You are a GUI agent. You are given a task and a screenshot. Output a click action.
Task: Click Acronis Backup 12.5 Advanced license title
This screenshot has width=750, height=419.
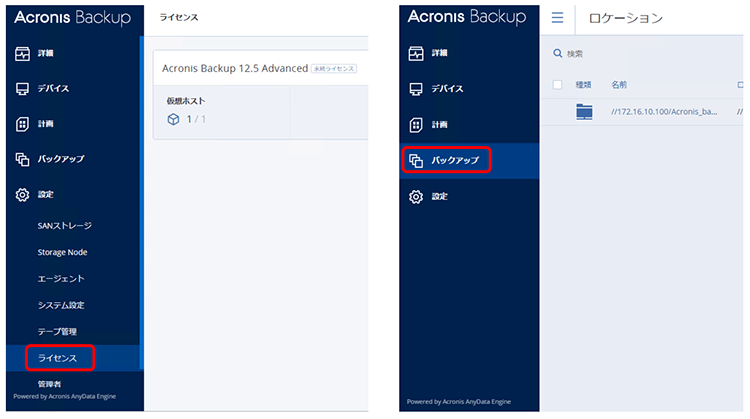coord(235,68)
